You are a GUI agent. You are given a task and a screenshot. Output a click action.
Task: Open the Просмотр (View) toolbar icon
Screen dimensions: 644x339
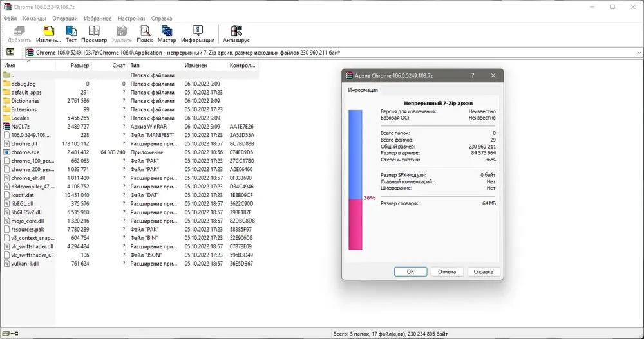94,33
